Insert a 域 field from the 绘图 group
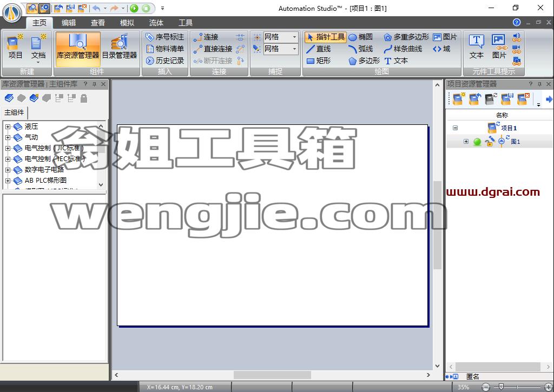 pyautogui.click(x=441, y=49)
